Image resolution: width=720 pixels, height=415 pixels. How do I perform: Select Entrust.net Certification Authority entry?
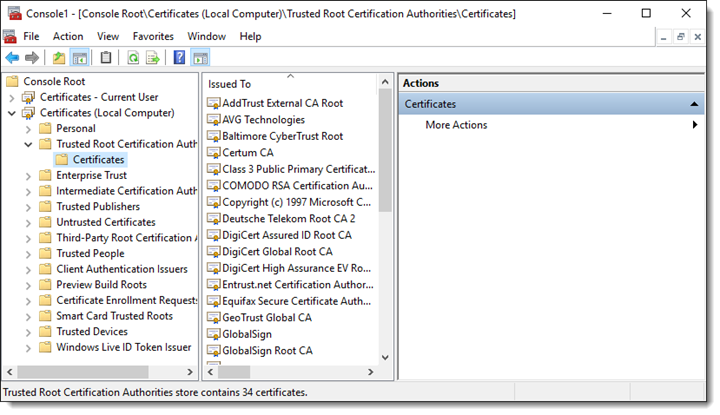(298, 285)
